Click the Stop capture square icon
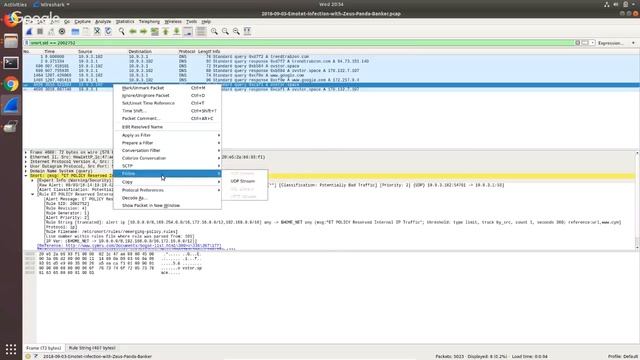Screen dimensions: 640x360 [x=40, y=31]
